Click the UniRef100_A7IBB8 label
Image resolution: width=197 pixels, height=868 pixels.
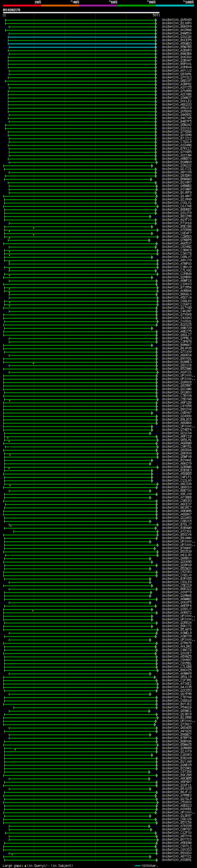(x=176, y=497)
